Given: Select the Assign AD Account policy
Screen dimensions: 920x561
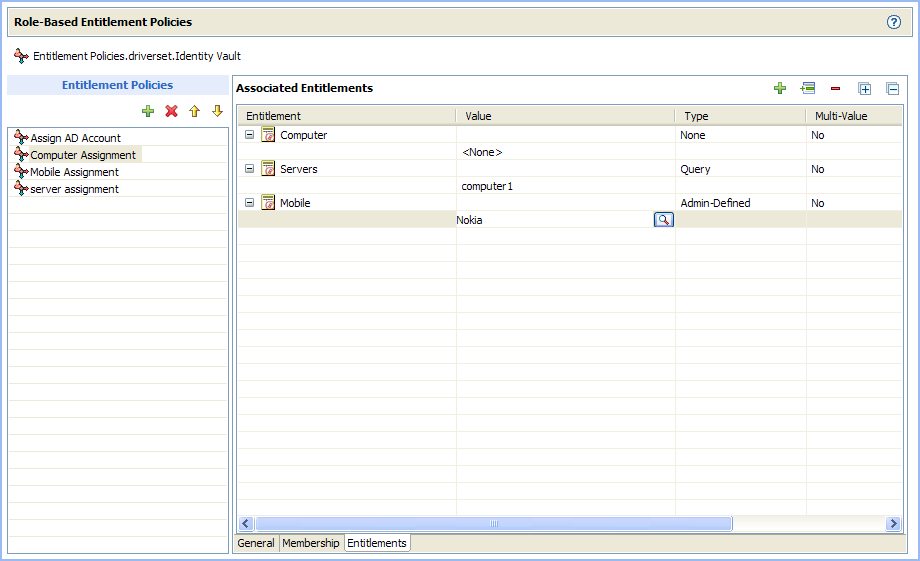Looking at the screenshot, I should coord(75,138).
